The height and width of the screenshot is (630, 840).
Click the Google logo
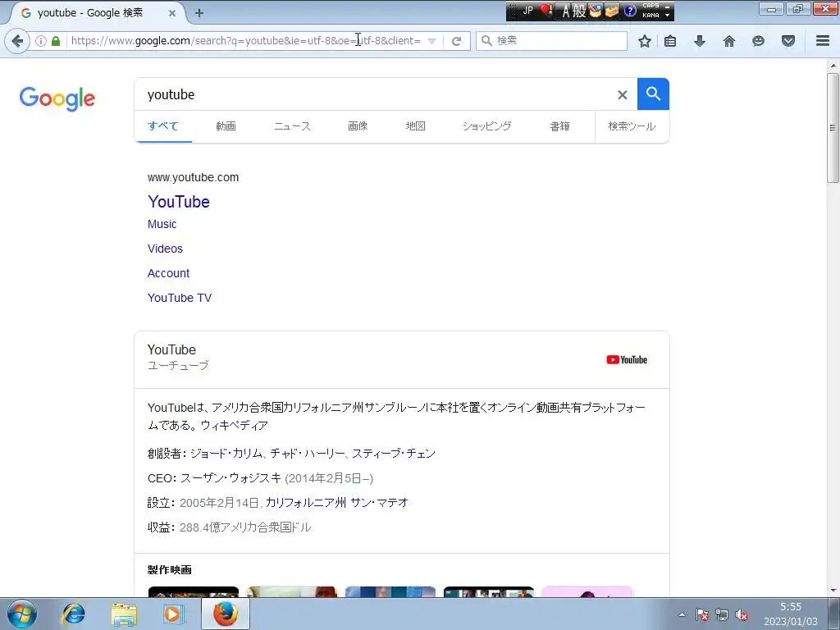click(x=57, y=98)
